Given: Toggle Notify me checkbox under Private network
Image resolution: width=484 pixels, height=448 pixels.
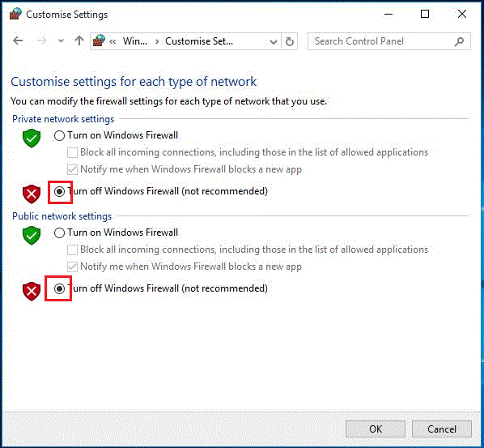Looking at the screenshot, I should 72,169.
